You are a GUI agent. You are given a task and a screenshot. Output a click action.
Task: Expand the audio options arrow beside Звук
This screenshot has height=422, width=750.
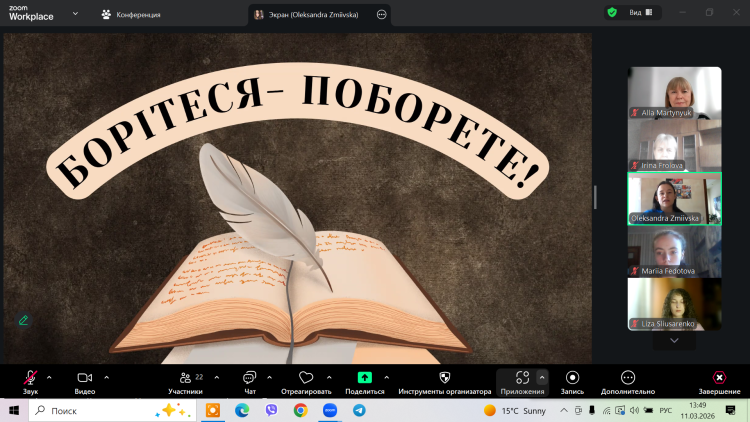tap(49, 378)
